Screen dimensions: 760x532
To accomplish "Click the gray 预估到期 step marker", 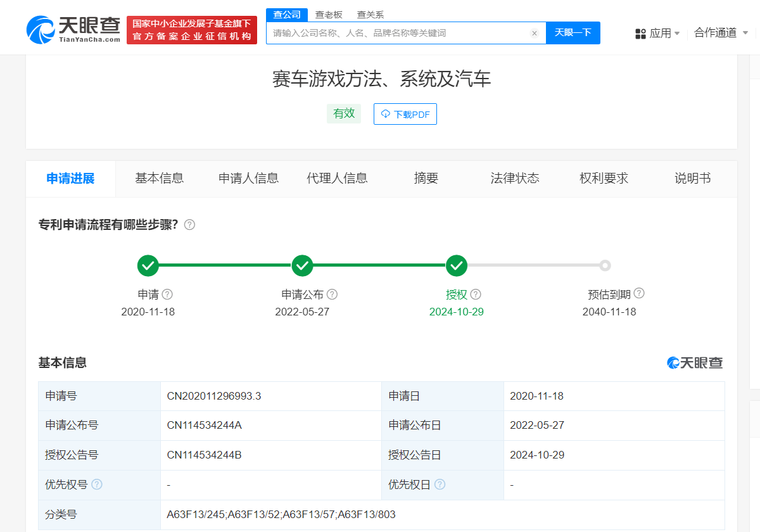I will [x=605, y=265].
